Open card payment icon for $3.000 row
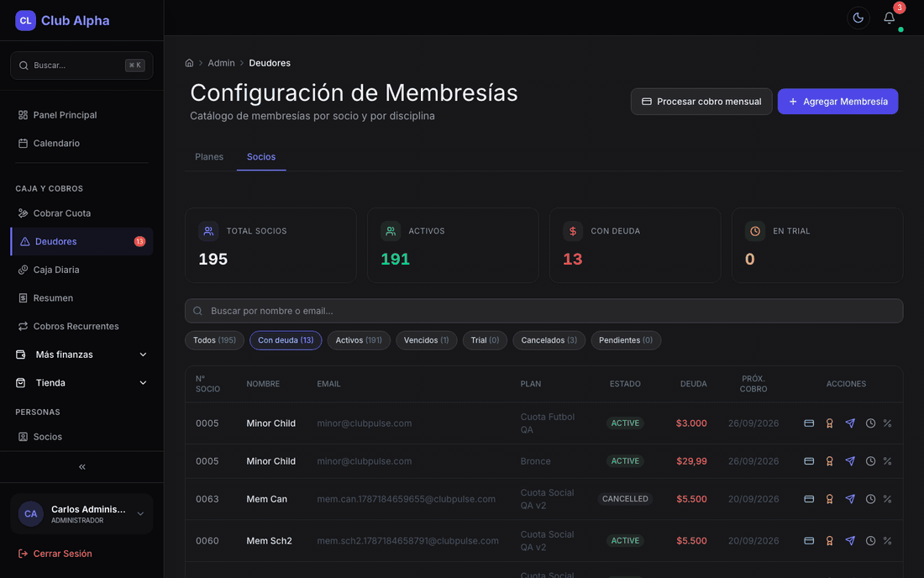 (x=809, y=423)
